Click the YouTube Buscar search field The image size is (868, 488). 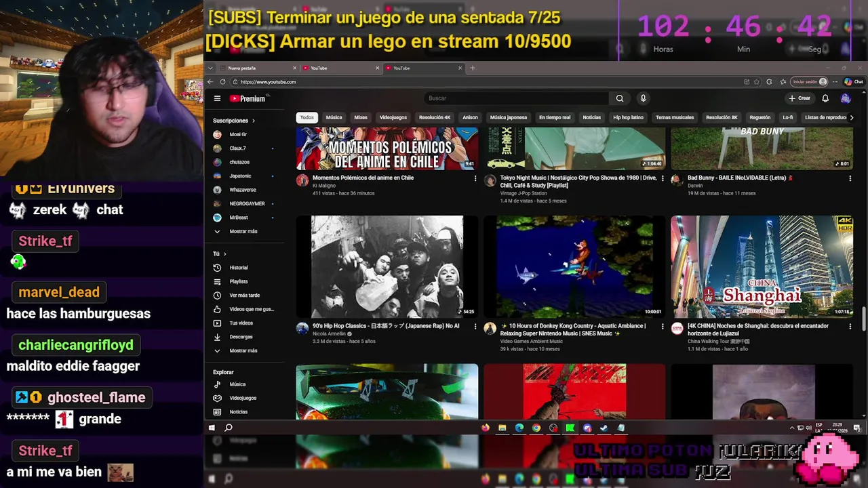517,98
